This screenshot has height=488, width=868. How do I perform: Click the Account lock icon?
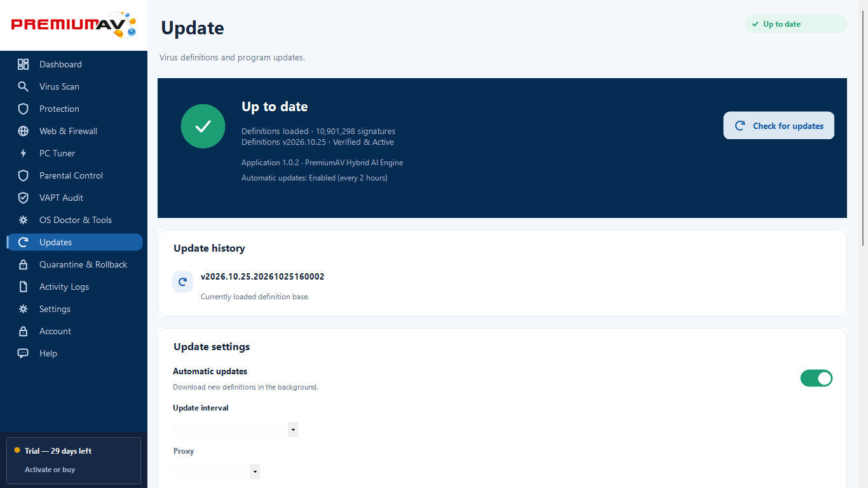click(x=24, y=331)
